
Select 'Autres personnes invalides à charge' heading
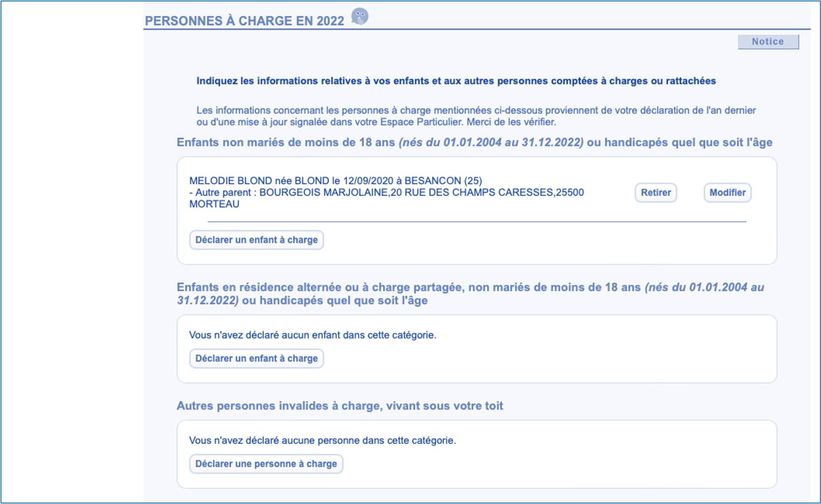(339, 406)
